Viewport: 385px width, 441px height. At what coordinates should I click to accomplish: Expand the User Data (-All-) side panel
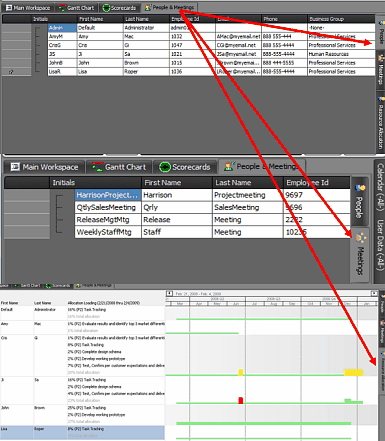380,244
